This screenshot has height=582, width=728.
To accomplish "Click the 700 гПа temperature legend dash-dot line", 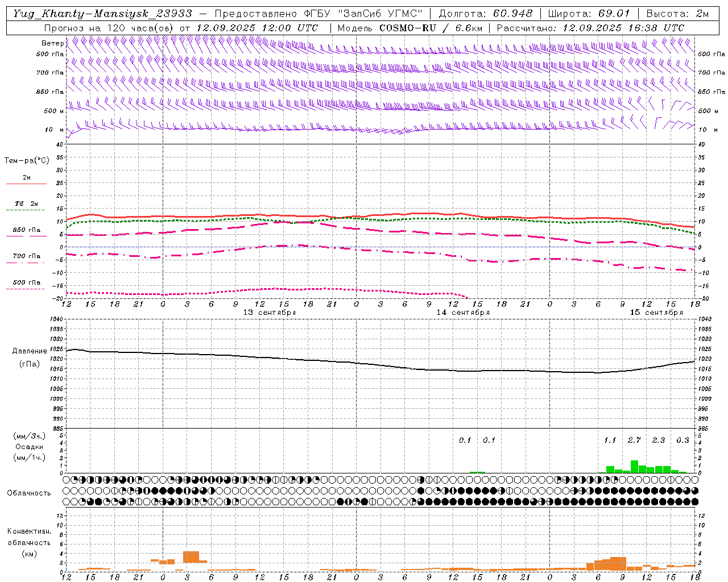I will click(26, 263).
